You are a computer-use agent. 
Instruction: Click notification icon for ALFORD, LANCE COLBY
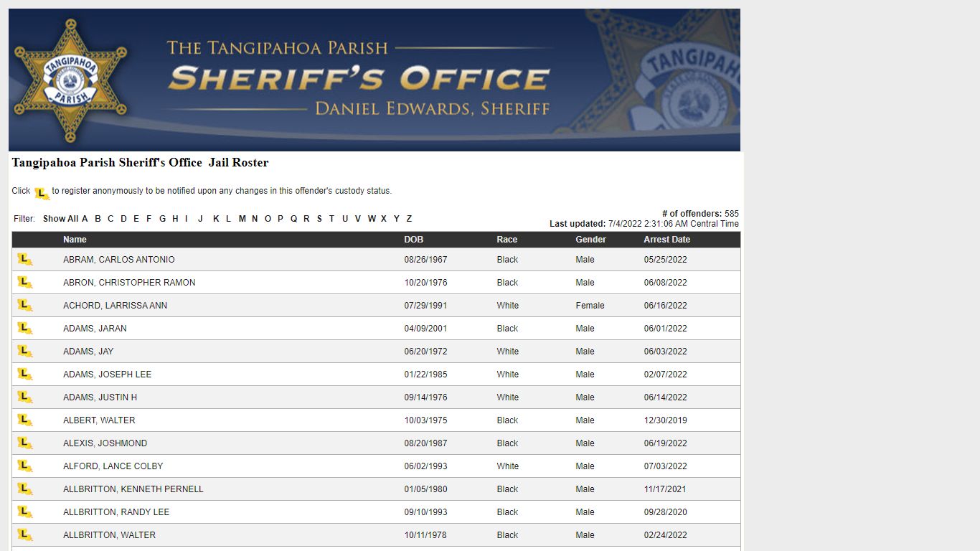[25, 466]
